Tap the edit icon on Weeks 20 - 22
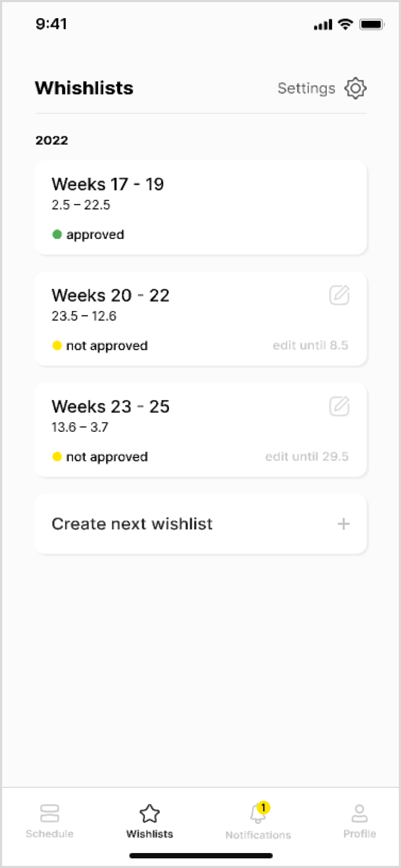This screenshot has height=868, width=401. click(340, 295)
